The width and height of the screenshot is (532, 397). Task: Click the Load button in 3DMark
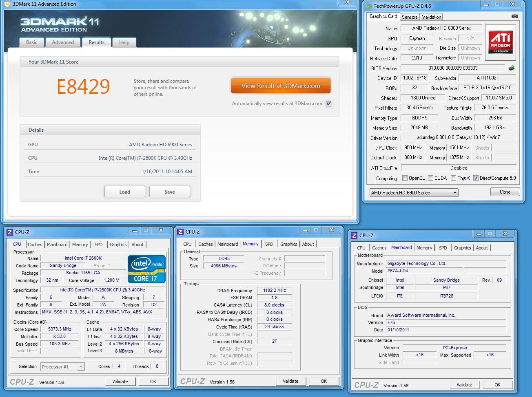[125, 192]
